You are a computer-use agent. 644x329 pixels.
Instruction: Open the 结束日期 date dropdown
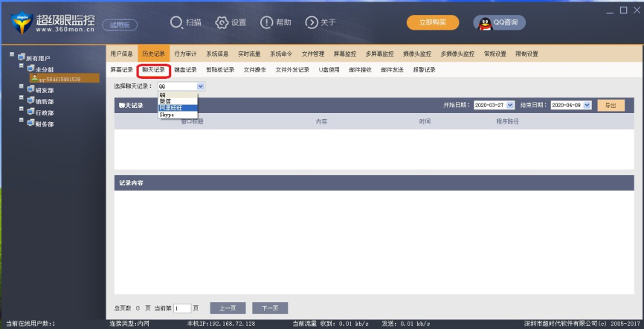click(x=587, y=105)
